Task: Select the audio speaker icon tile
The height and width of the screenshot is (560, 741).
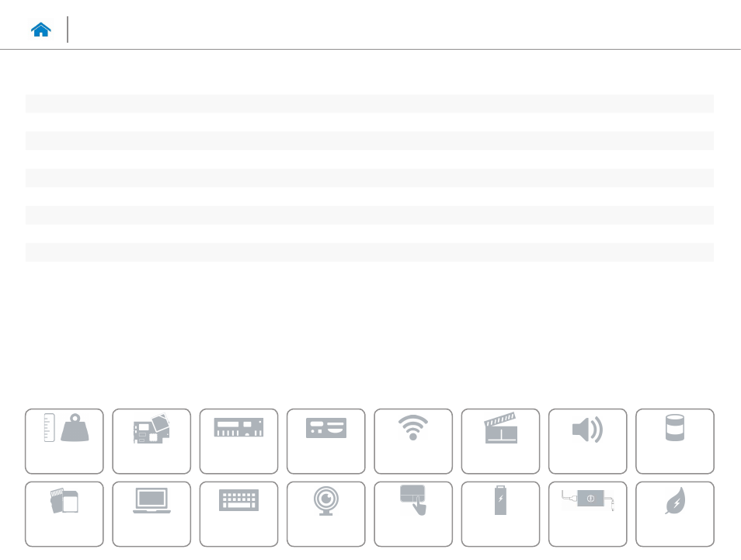Action: 587,441
